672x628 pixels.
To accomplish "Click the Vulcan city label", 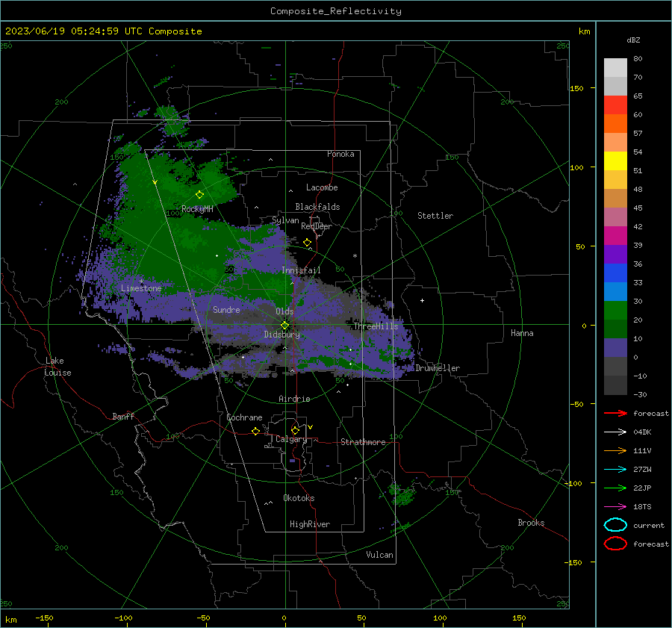I will 380,555.
